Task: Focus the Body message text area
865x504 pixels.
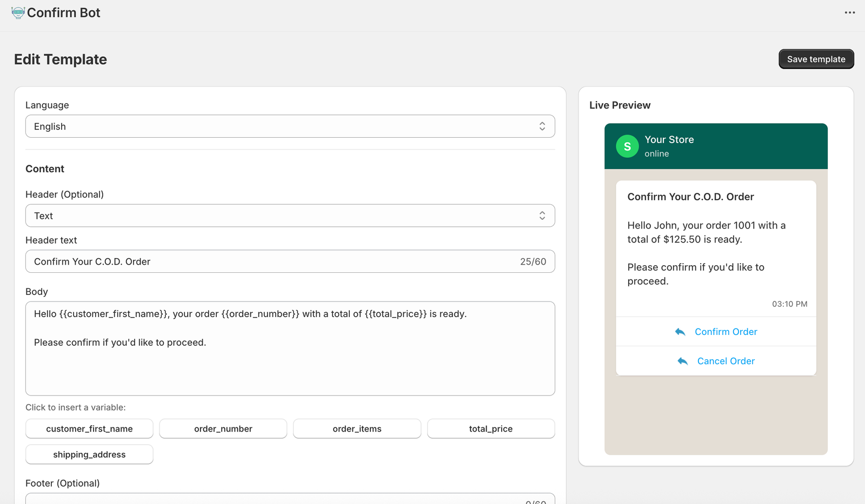Action: tap(290, 367)
